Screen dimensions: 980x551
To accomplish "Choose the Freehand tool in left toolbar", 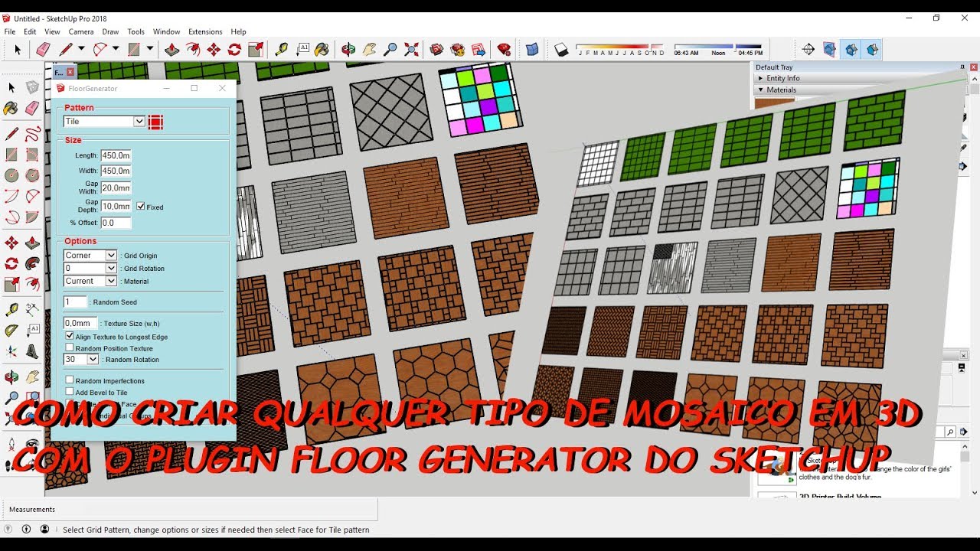I will coord(32,135).
